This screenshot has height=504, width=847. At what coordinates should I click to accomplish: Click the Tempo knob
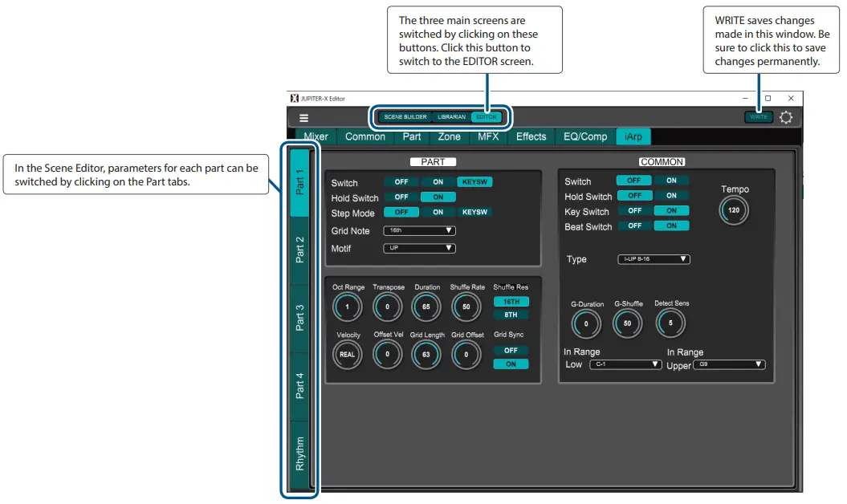pos(733,209)
